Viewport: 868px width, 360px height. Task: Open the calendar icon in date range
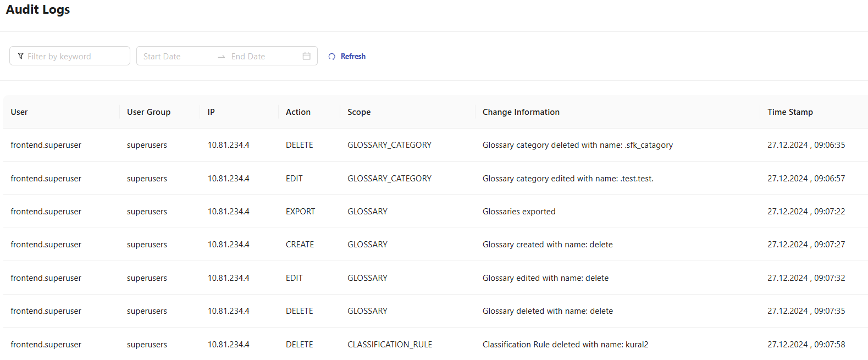[x=307, y=56]
